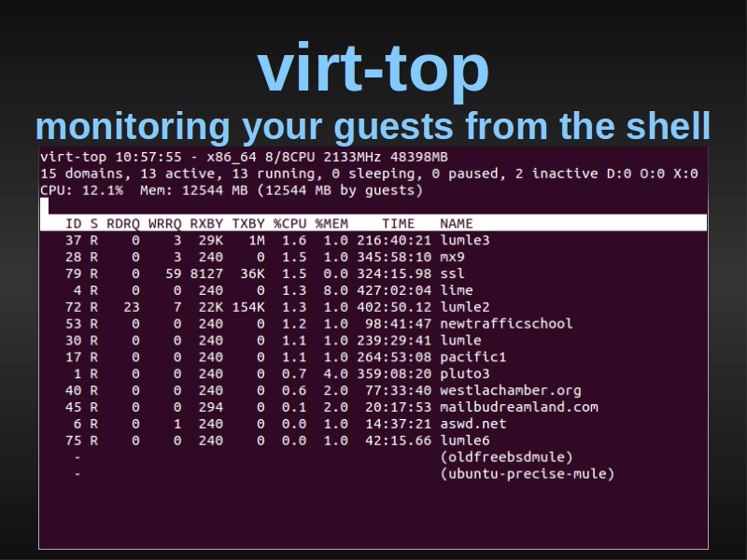Select the guest name aswd.net
The image size is (747, 560).
[x=473, y=424]
